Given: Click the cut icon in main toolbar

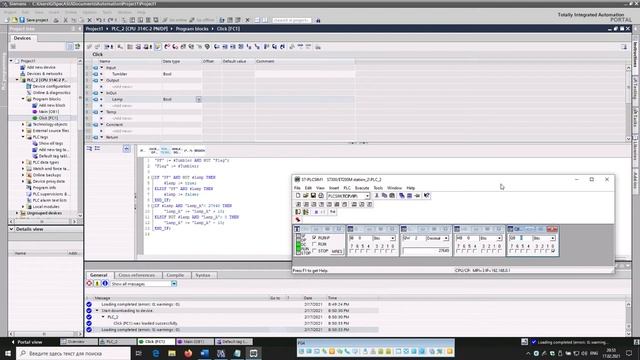Looking at the screenshot, I should pos(65,20).
